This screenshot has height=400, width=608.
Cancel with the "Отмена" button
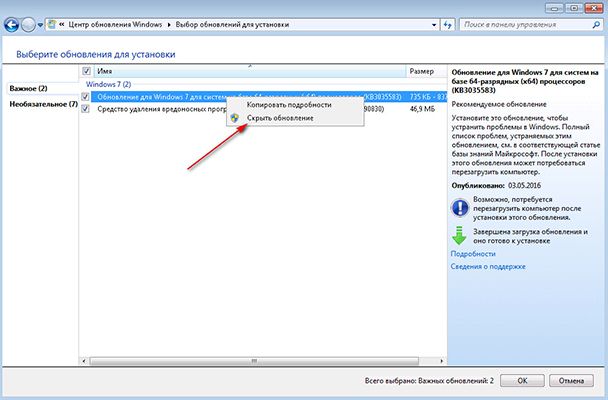coord(571,381)
